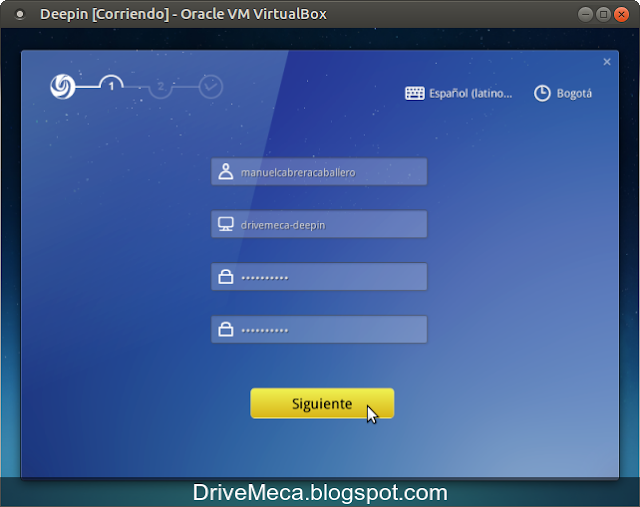Click the keyboard icon

point(415,93)
